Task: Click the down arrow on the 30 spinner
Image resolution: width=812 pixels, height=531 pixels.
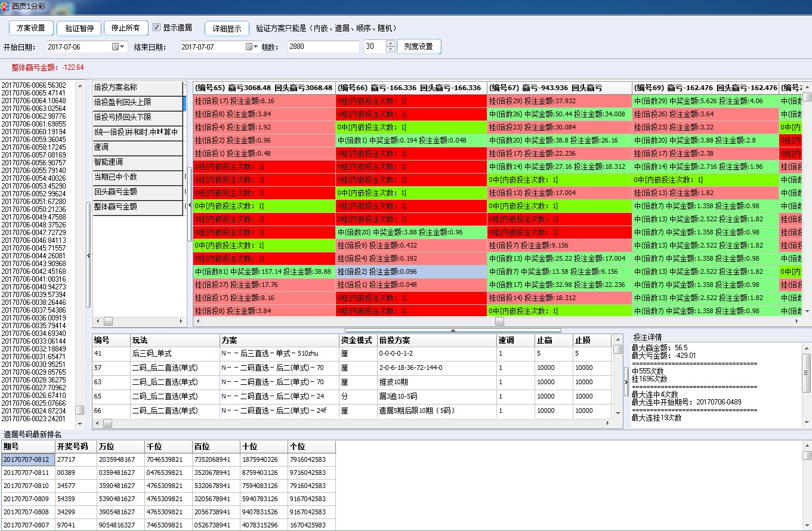Action: point(390,50)
